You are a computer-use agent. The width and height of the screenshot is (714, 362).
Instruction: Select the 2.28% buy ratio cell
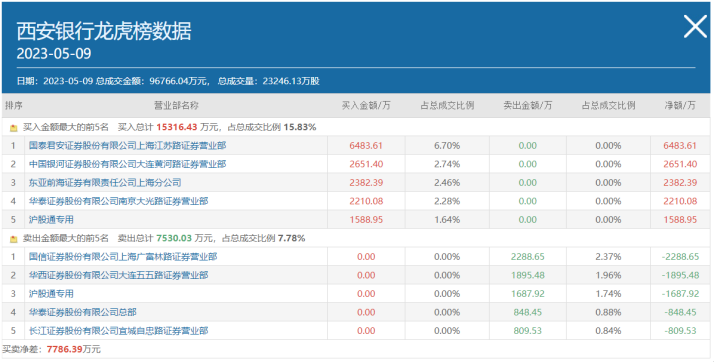click(x=447, y=201)
